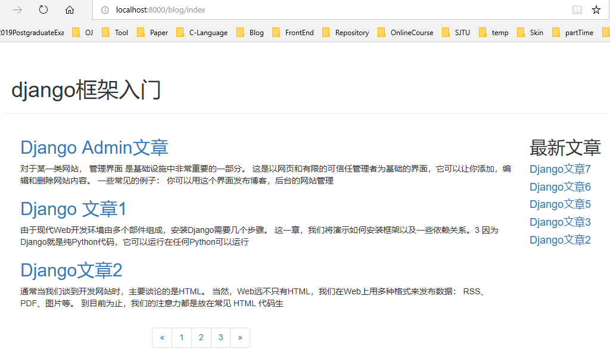Image resolution: width=610 pixels, height=364 pixels.
Task: Open the Paper bookmarks folder
Action: pos(152,32)
